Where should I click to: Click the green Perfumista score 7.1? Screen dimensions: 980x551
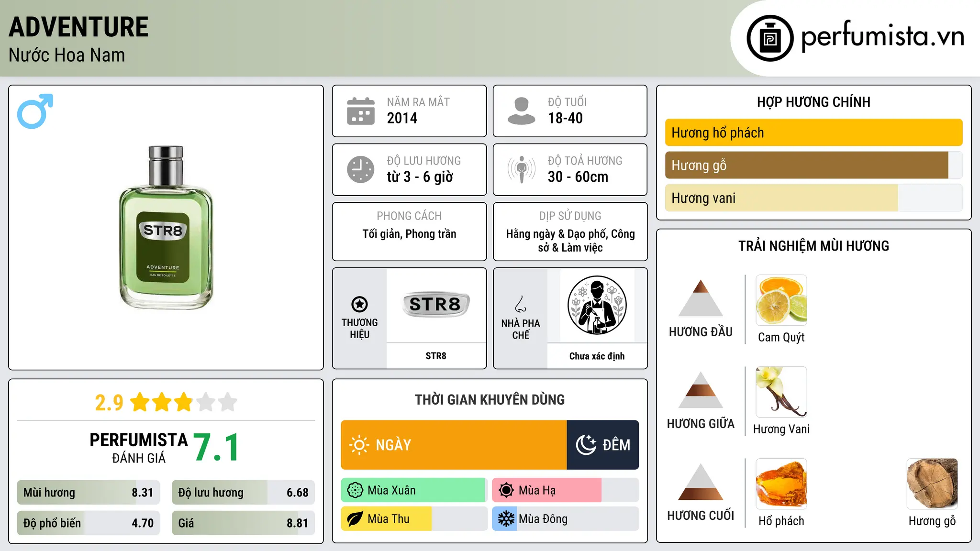216,448
